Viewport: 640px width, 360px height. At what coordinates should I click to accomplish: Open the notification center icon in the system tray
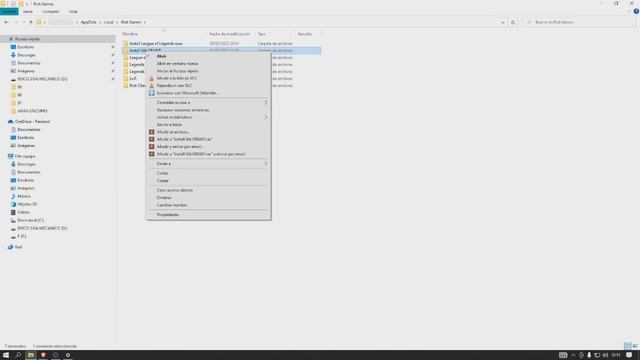tap(629, 355)
